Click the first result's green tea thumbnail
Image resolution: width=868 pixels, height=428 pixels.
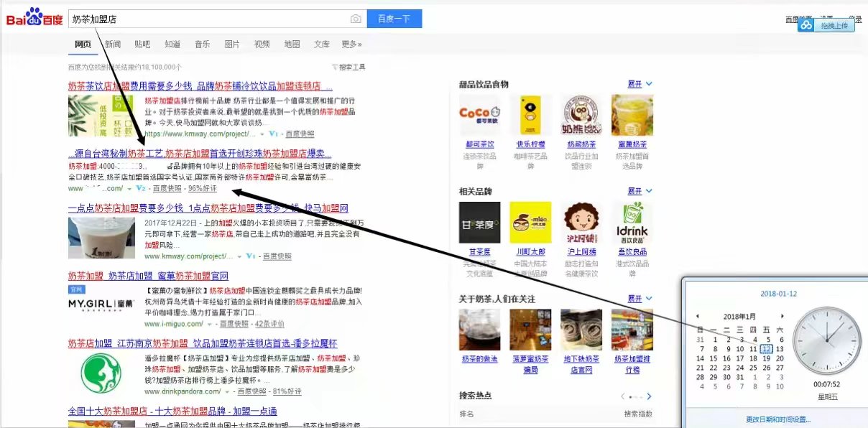click(101, 116)
